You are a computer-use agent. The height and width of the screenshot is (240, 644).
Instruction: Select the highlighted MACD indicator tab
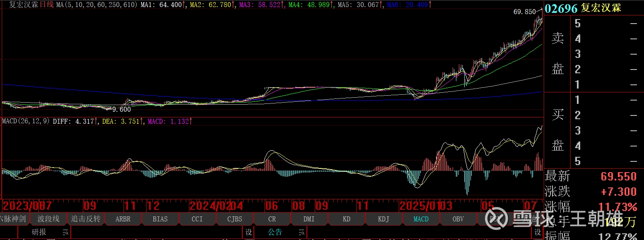click(x=421, y=219)
